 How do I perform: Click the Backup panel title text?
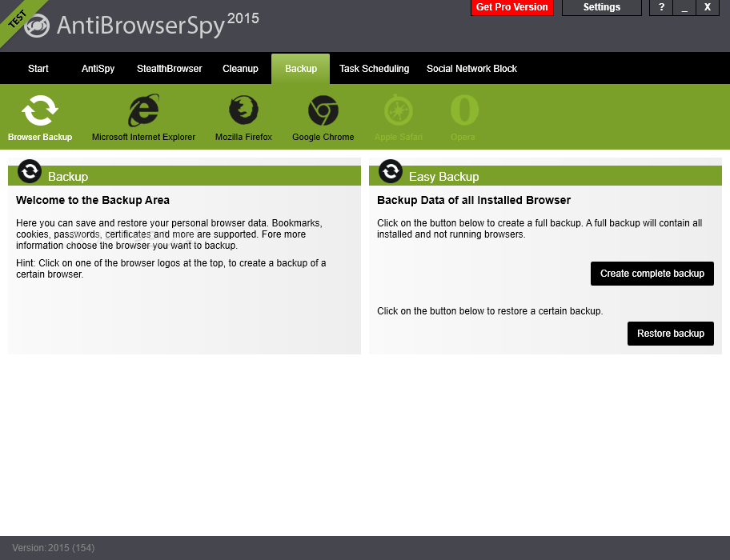coord(68,177)
